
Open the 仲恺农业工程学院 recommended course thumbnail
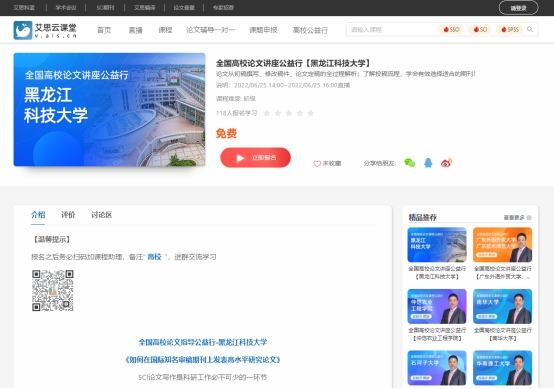click(437, 306)
